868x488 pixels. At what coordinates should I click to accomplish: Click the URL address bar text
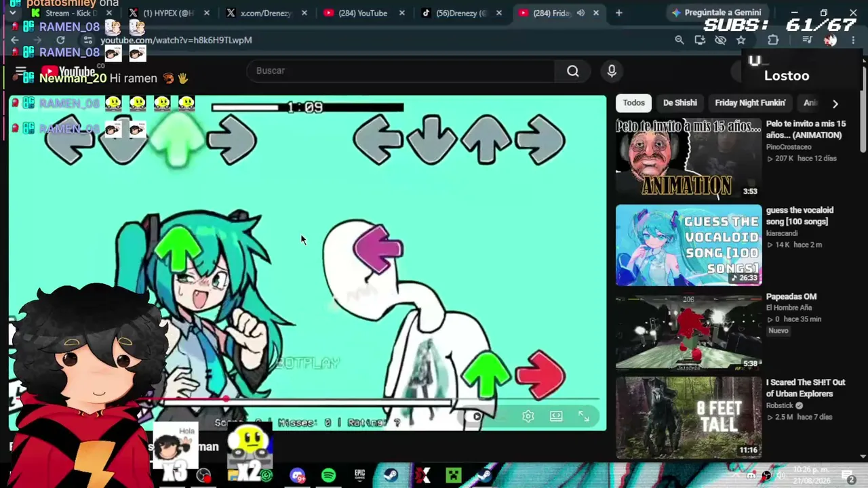[x=176, y=40]
